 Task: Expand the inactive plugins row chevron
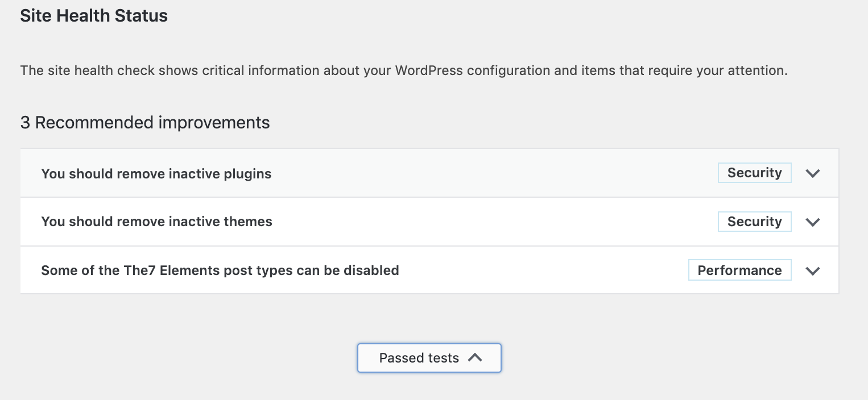coord(813,173)
